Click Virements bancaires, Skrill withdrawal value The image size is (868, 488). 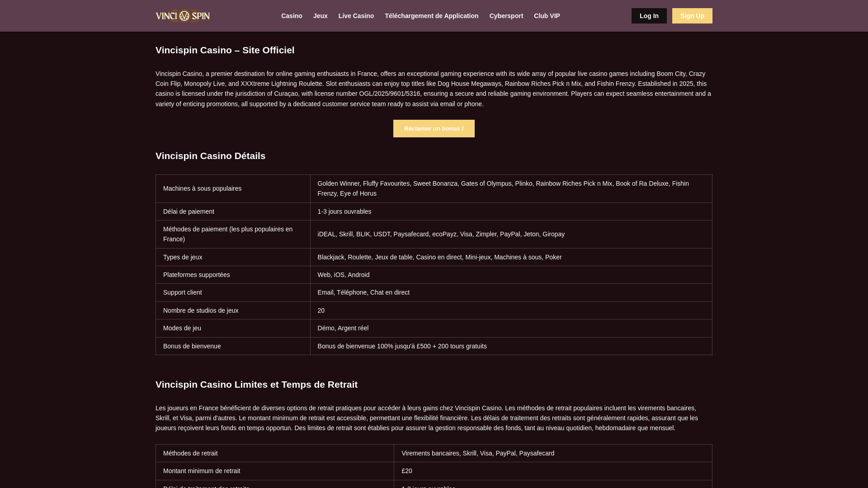[x=553, y=453]
